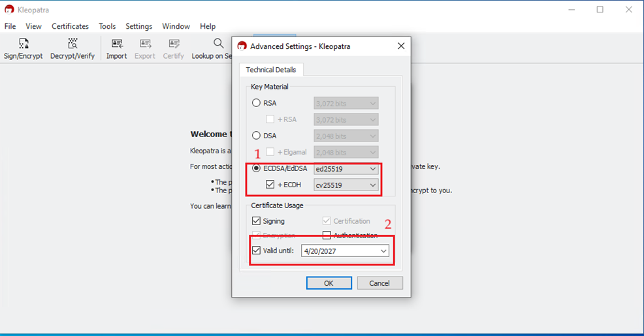Screen dimensions: 644x336
Task: Select the DSA radio button
Action: tap(256, 136)
